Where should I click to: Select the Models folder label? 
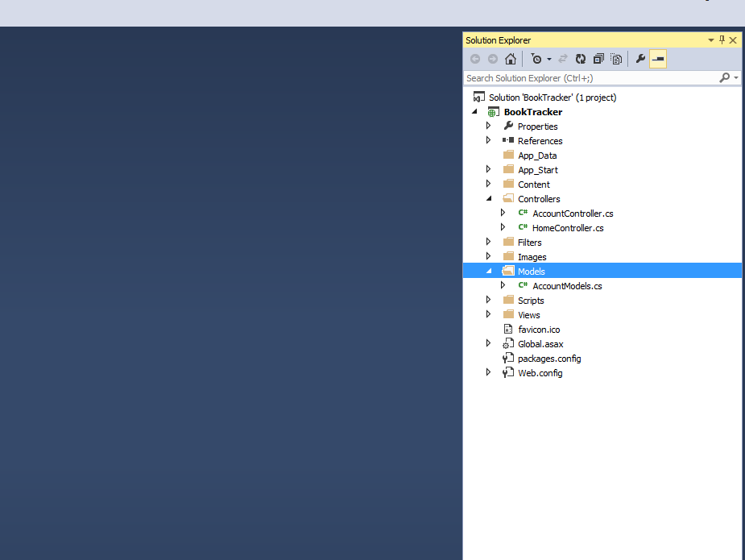coord(532,272)
